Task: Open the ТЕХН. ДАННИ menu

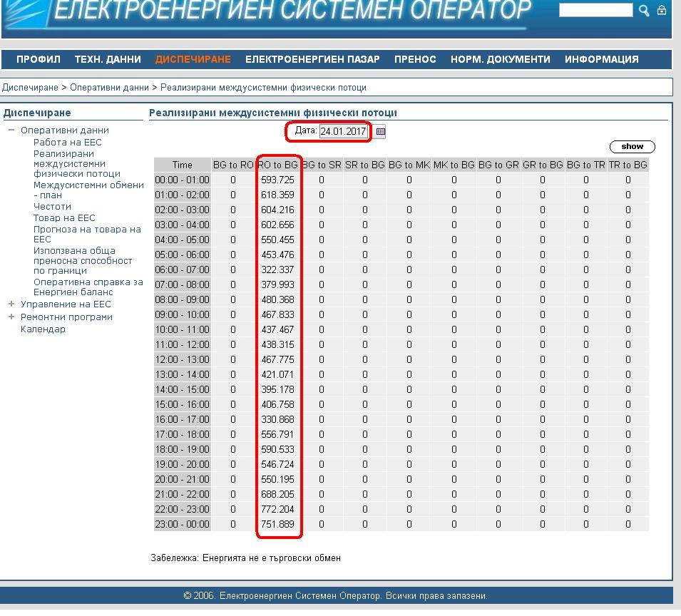Action: click(x=108, y=59)
